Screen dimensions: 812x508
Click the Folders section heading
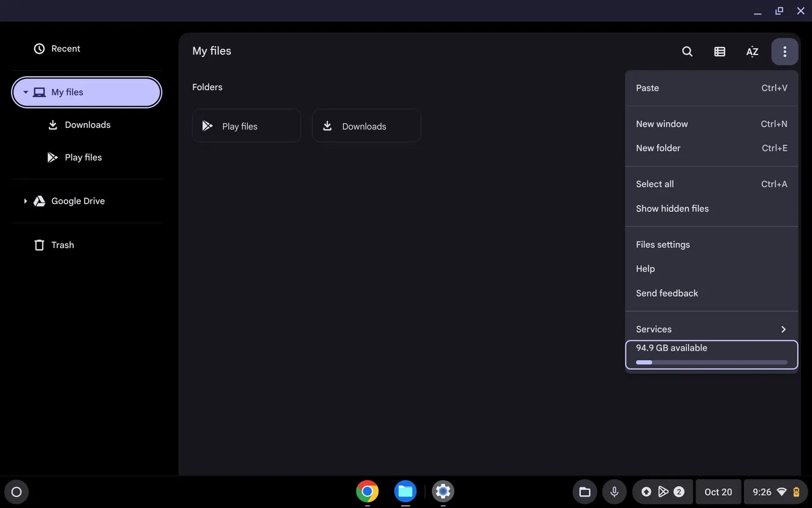click(x=207, y=87)
